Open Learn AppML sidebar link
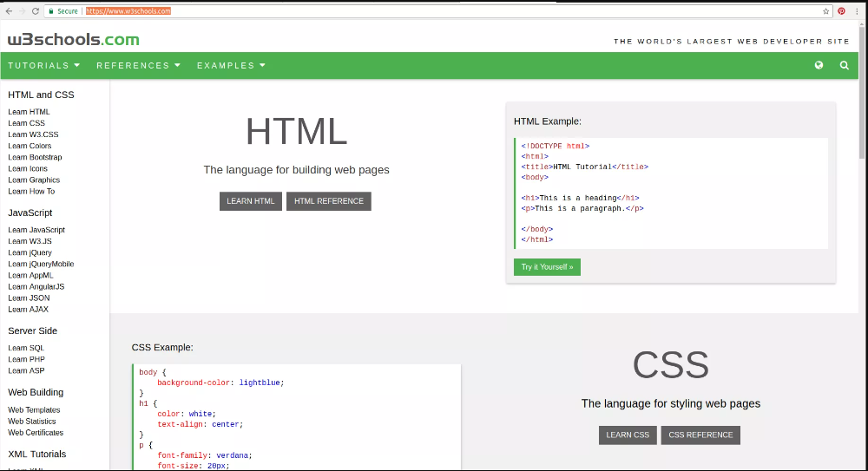The image size is (868, 471). pos(30,275)
